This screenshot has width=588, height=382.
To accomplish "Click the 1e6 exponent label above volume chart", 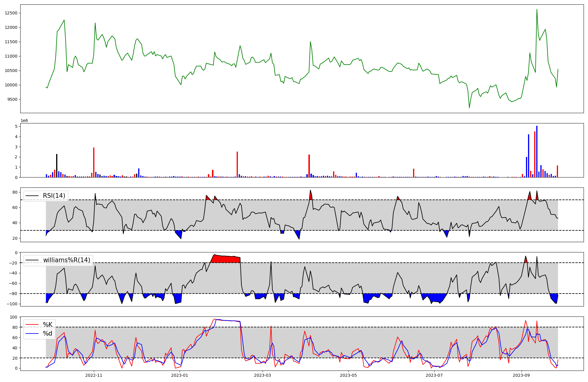I will (24, 121).
